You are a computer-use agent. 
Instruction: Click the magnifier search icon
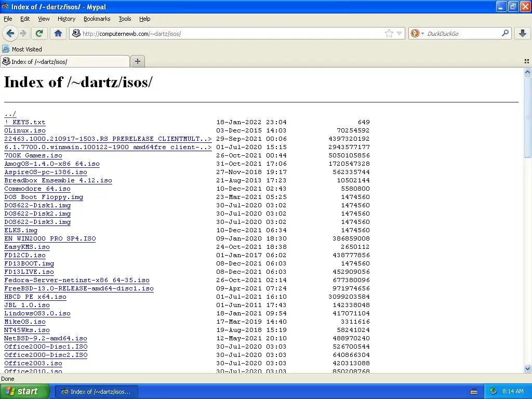(505, 33)
